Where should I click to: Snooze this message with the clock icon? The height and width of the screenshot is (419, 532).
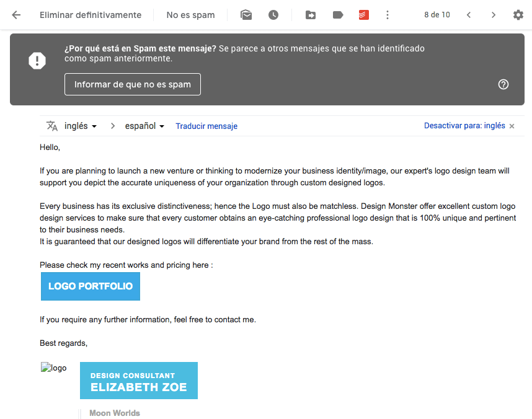[x=273, y=14]
